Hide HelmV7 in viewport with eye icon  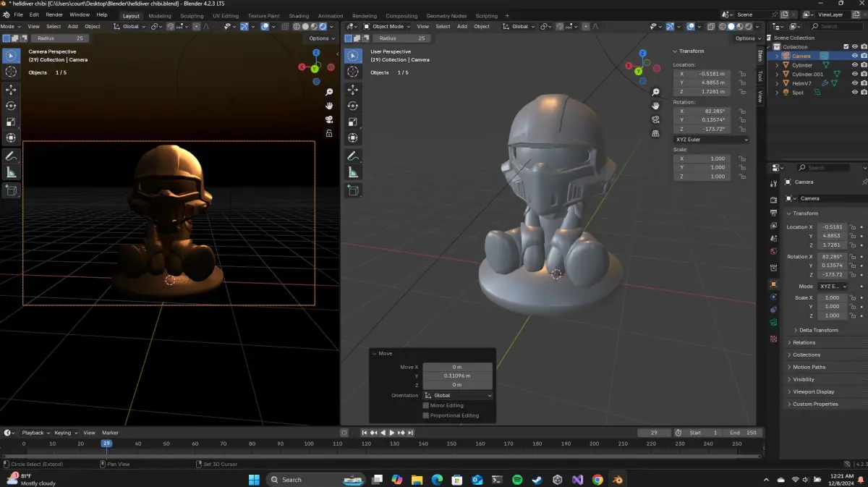pyautogui.click(x=854, y=83)
